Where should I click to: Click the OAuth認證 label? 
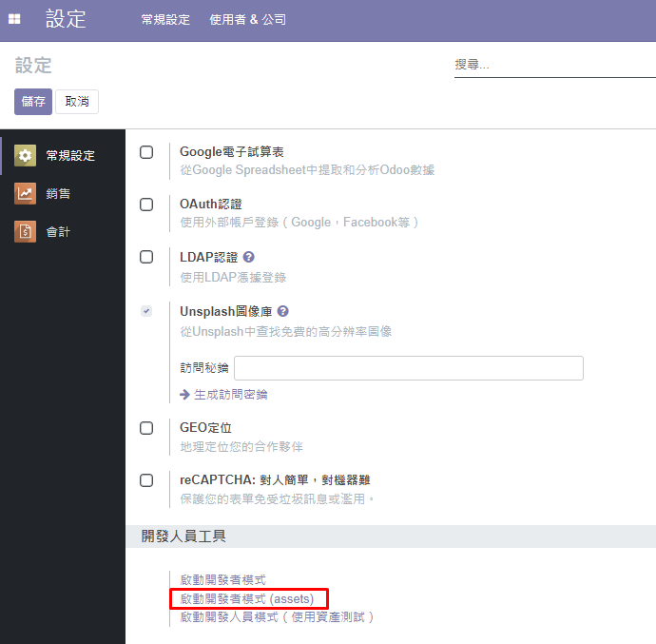click(211, 205)
